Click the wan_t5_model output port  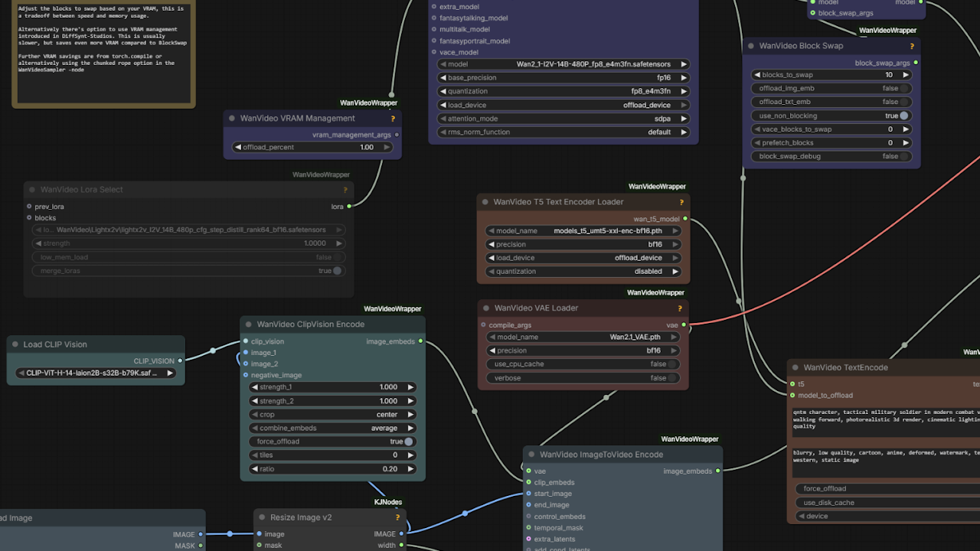point(685,219)
